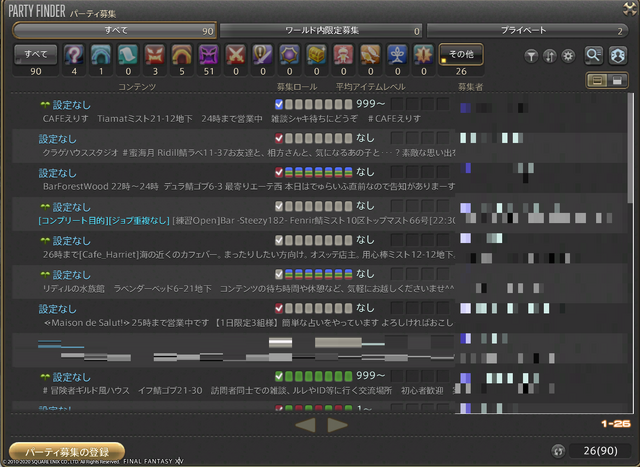
Task: Click the magnifying glass search icon
Action: point(594,56)
